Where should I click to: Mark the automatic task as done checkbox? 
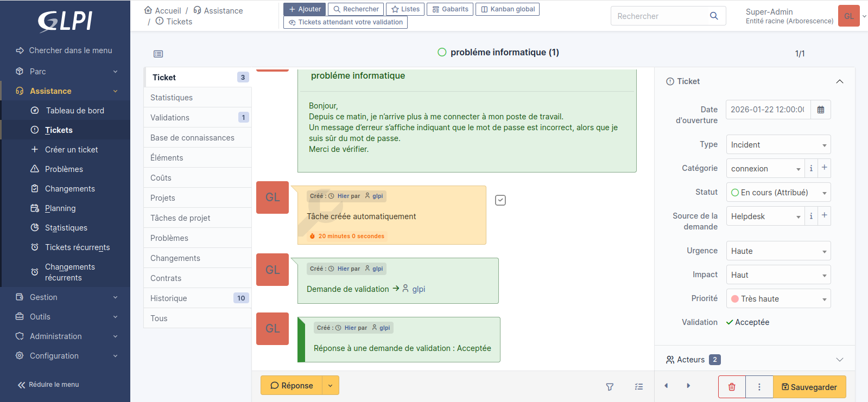tap(500, 200)
